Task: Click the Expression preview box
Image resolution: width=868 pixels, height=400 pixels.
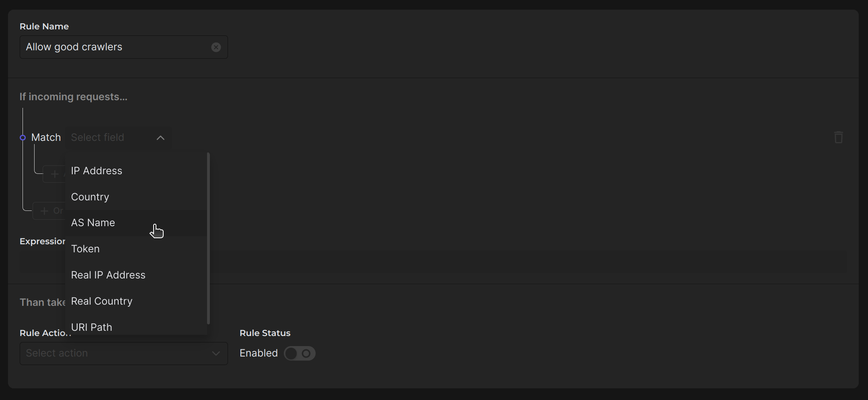Action: pyautogui.click(x=523, y=262)
